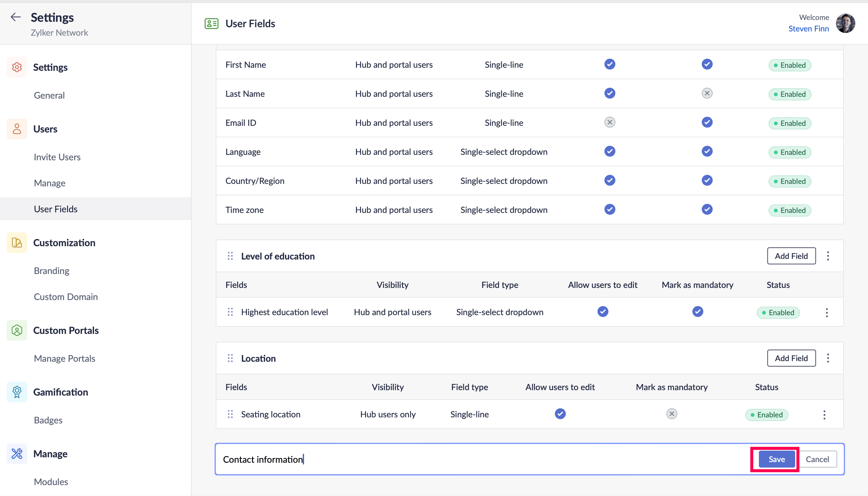Image resolution: width=868 pixels, height=496 pixels.
Task: Toggle mandatory mark for Last Name
Action: tap(707, 93)
